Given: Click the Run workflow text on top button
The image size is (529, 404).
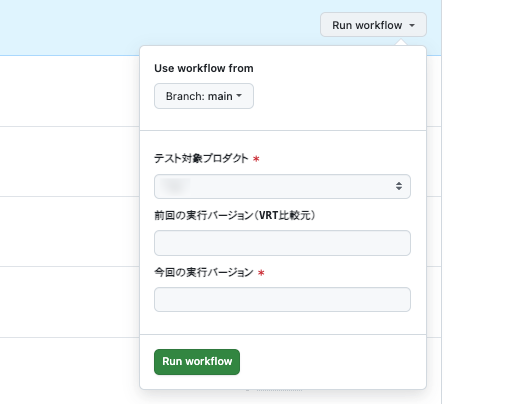Looking at the screenshot, I should coord(367,25).
